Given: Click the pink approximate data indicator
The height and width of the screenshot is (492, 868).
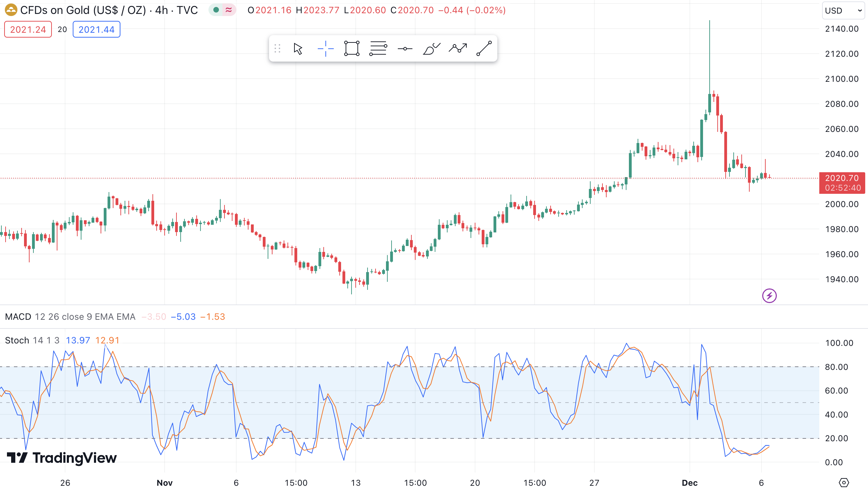Looking at the screenshot, I should [x=229, y=10].
